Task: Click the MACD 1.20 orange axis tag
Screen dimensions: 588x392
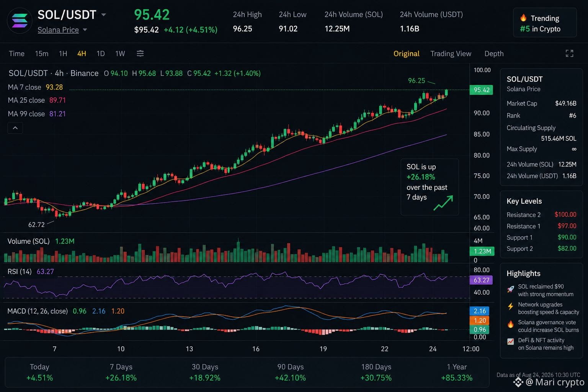Action: pos(480,320)
